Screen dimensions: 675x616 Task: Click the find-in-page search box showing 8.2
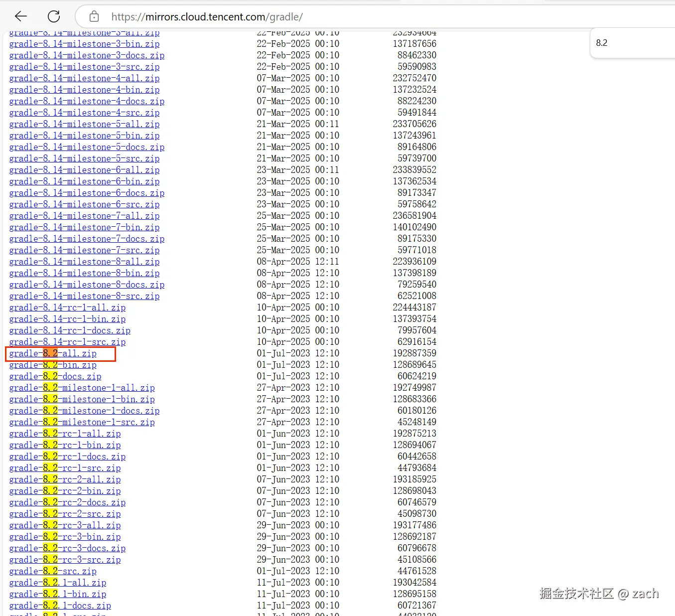(633, 43)
